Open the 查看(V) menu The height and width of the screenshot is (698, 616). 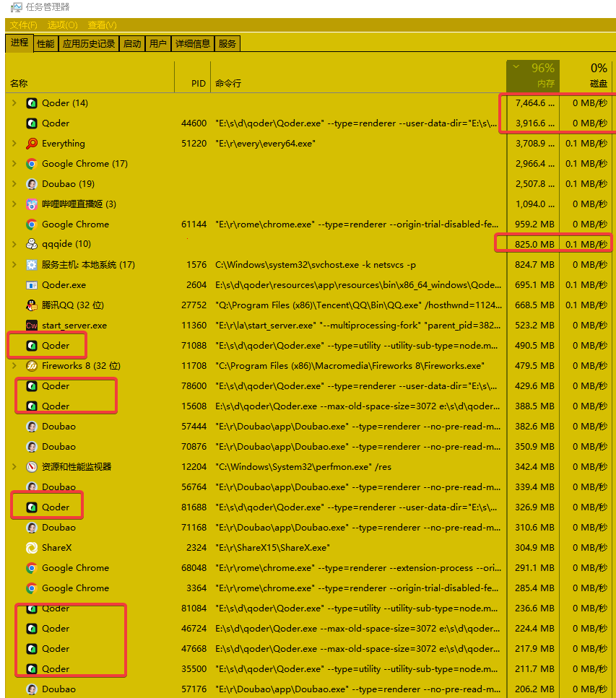point(102,25)
